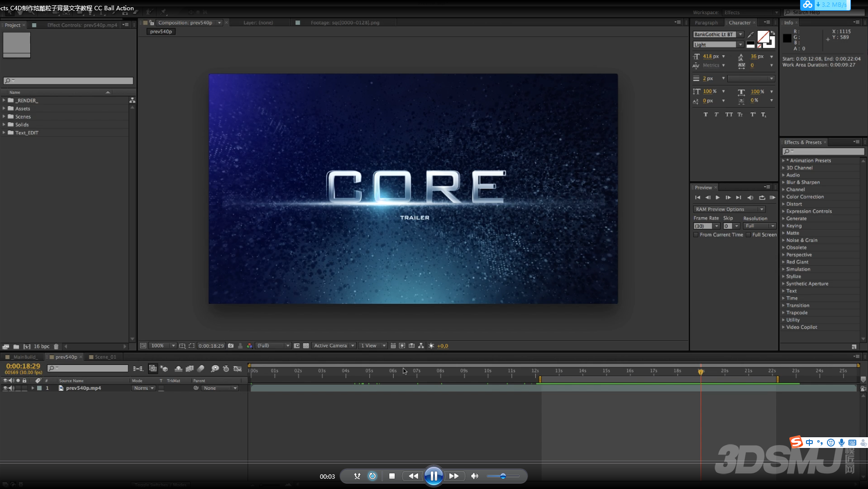Check the From Current Time checkbox
This screenshot has width=868, height=489.
click(x=696, y=234)
